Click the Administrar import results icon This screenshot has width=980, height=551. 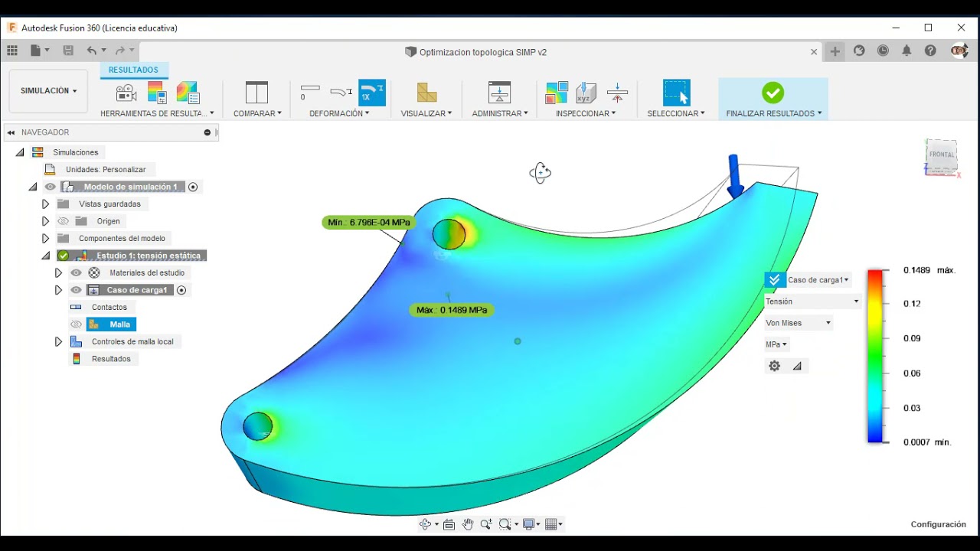(499, 93)
